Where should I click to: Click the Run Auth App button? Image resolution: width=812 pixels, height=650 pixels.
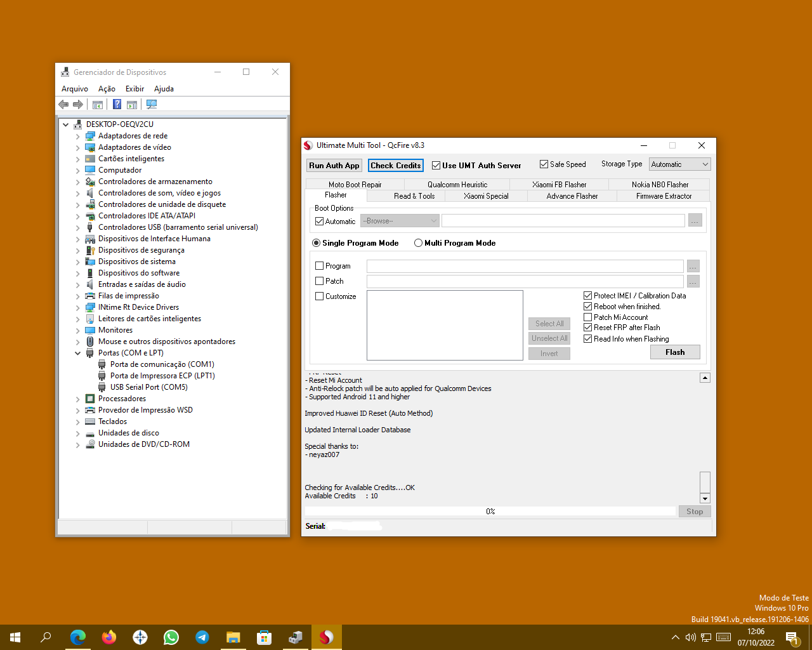pyautogui.click(x=334, y=166)
